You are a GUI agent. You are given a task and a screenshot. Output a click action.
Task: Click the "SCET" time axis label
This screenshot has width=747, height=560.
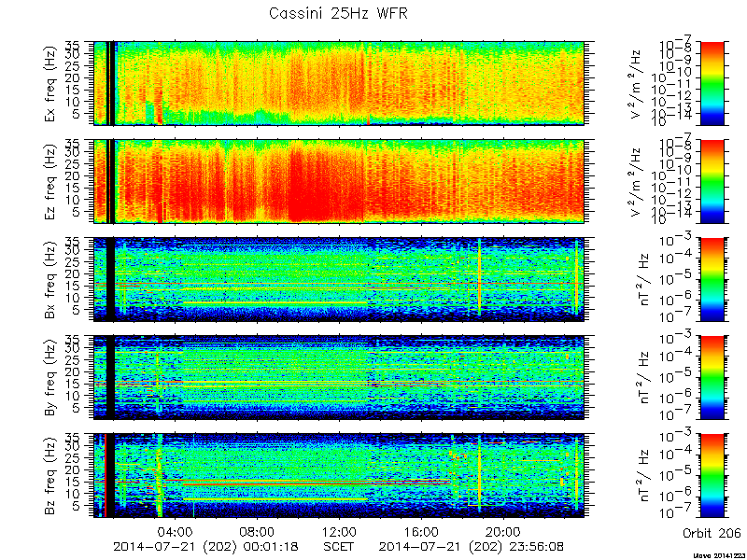pyautogui.click(x=339, y=546)
